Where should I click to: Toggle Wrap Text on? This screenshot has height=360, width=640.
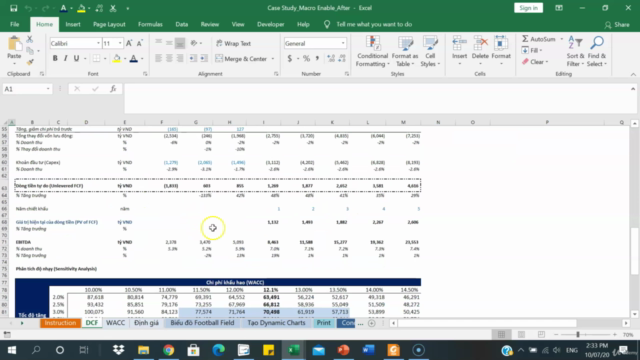point(233,43)
